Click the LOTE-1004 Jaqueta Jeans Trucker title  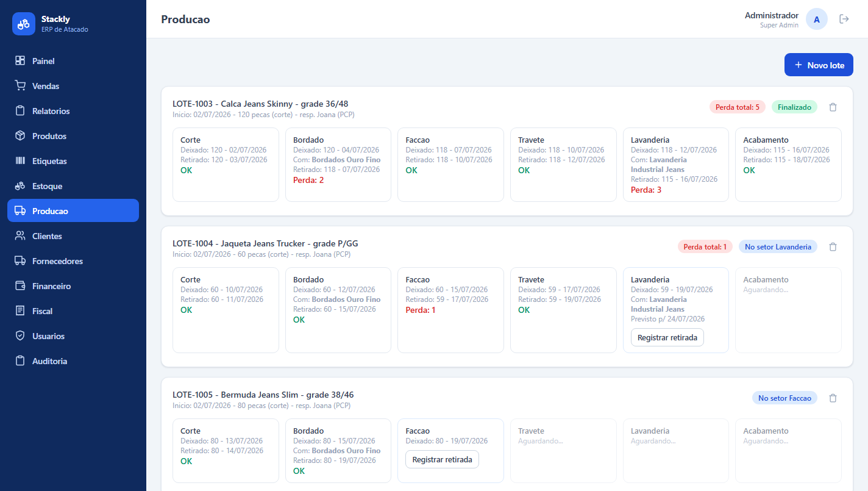click(x=265, y=243)
